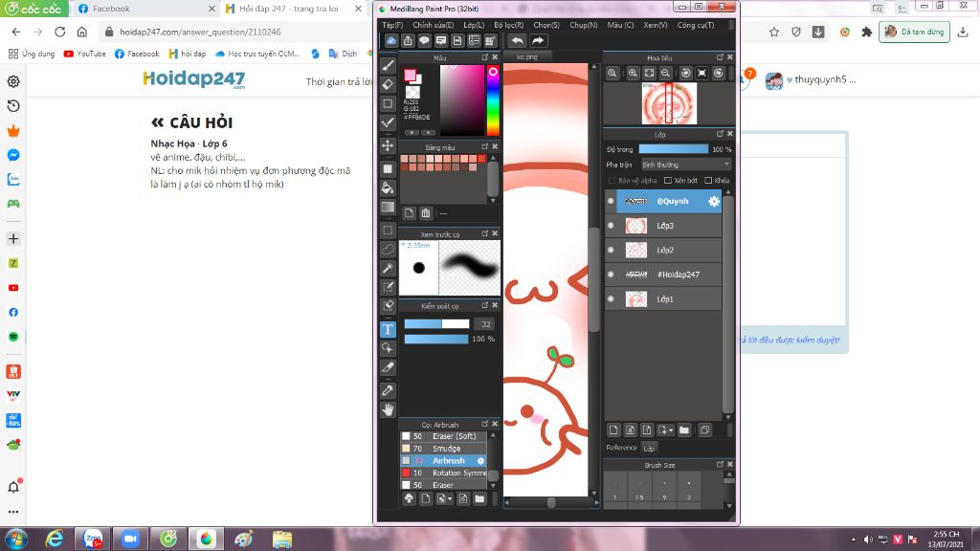The width and height of the screenshot is (980, 551).
Task: Select the Eraser tool in MediBang toolbar
Action: tap(388, 84)
